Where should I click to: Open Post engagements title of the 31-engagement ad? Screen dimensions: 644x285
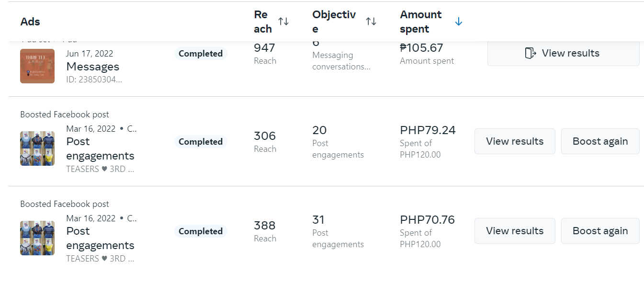100,238
